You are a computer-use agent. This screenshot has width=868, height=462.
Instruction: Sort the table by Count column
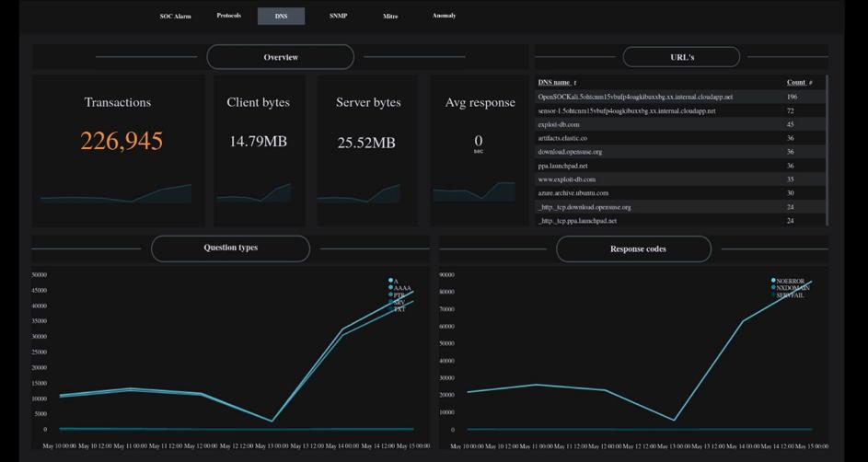(797, 83)
